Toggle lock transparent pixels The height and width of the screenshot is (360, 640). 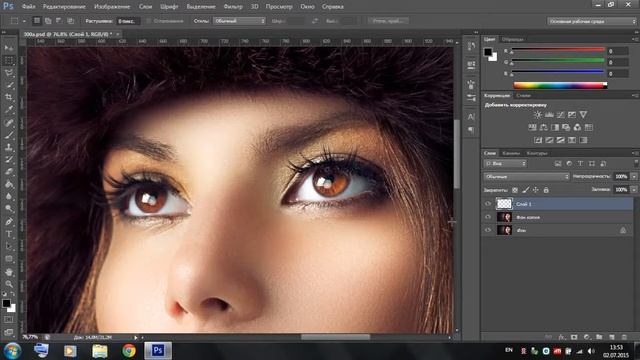tap(515, 190)
